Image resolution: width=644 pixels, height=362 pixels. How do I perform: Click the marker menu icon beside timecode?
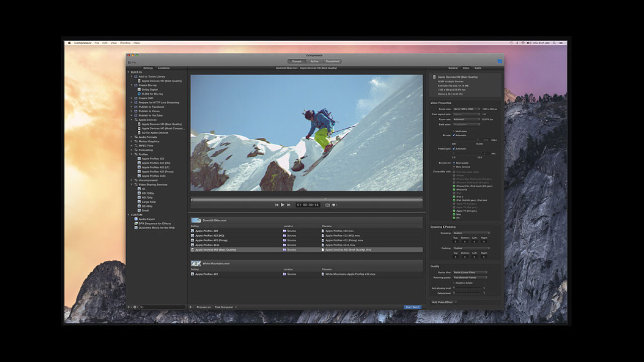pos(334,205)
